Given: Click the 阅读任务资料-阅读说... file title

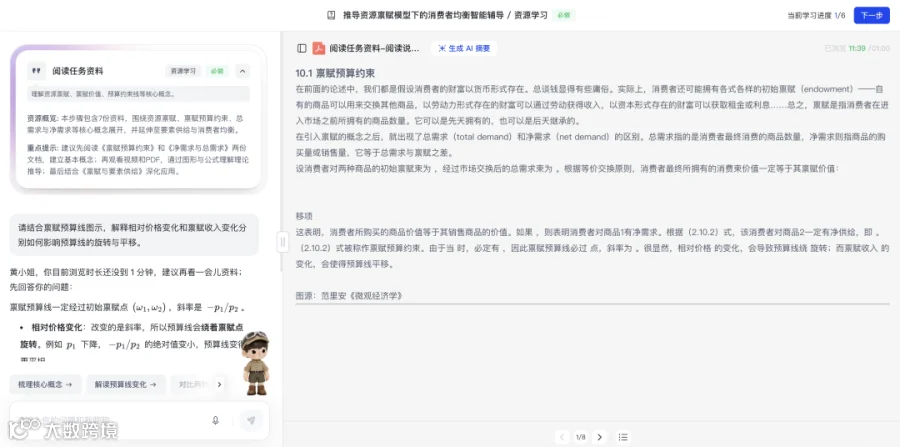Looking at the screenshot, I should click(374, 49).
